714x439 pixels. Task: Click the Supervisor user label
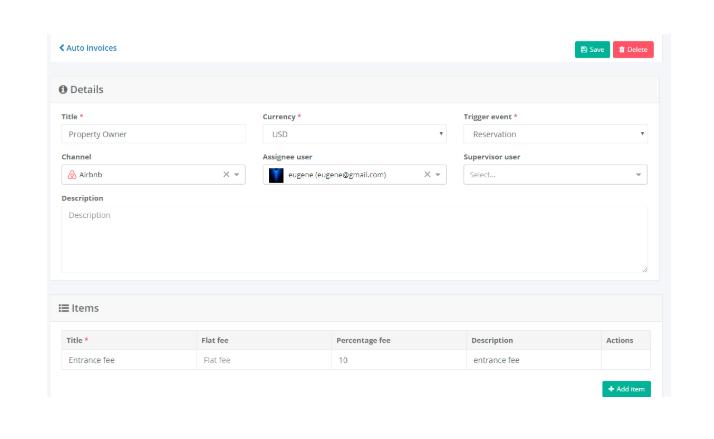pos(492,157)
